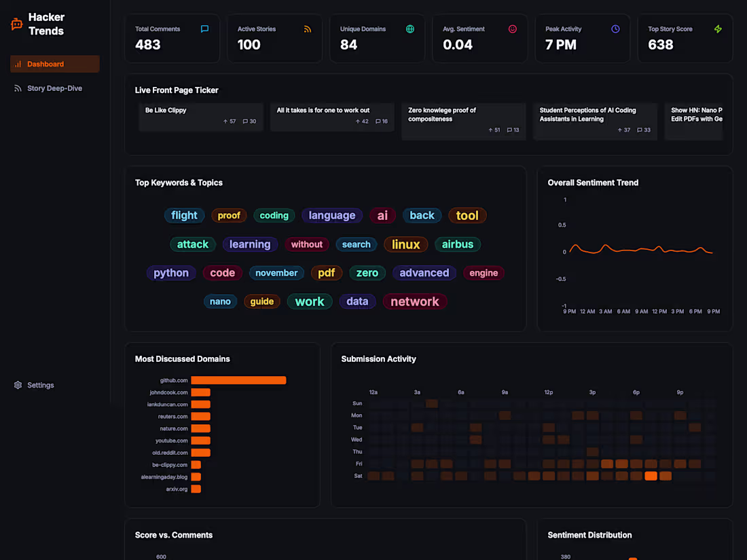Select the clock icon on Peak Activity card

pyautogui.click(x=615, y=29)
